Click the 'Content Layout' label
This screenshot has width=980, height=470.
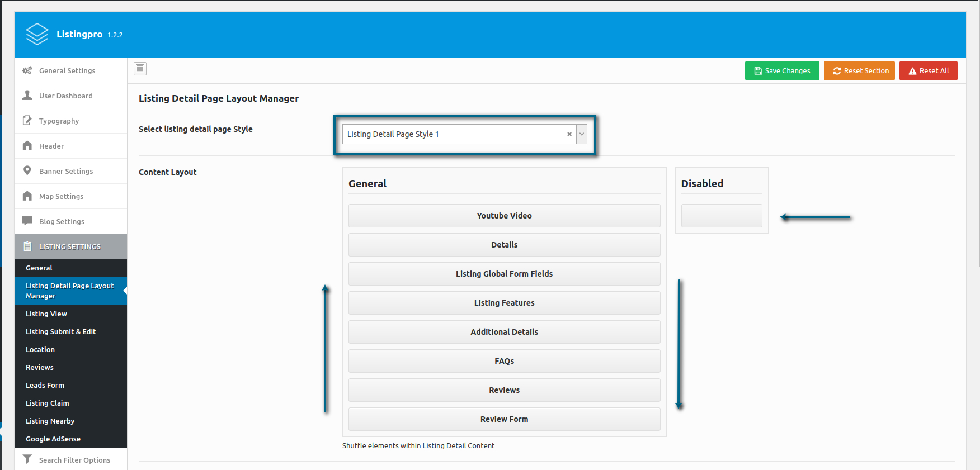point(168,172)
